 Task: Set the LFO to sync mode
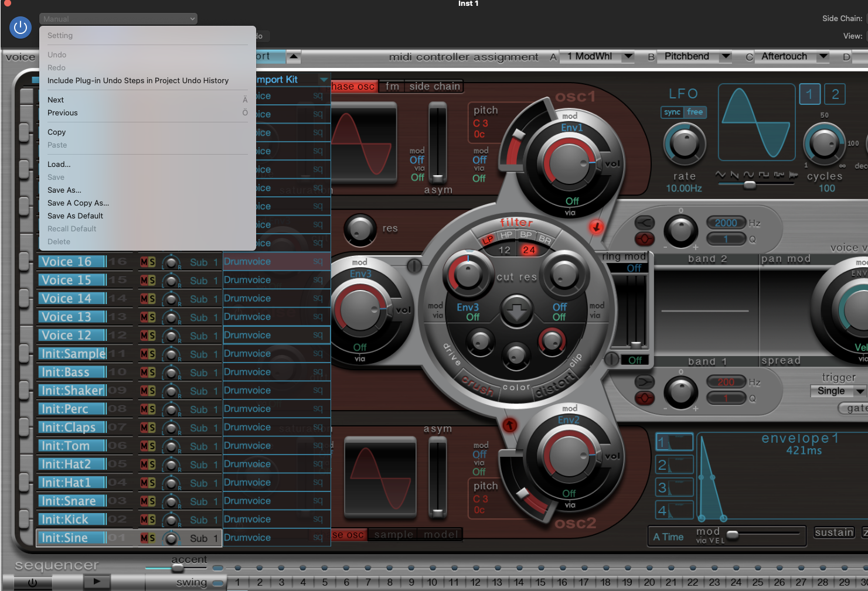[671, 112]
